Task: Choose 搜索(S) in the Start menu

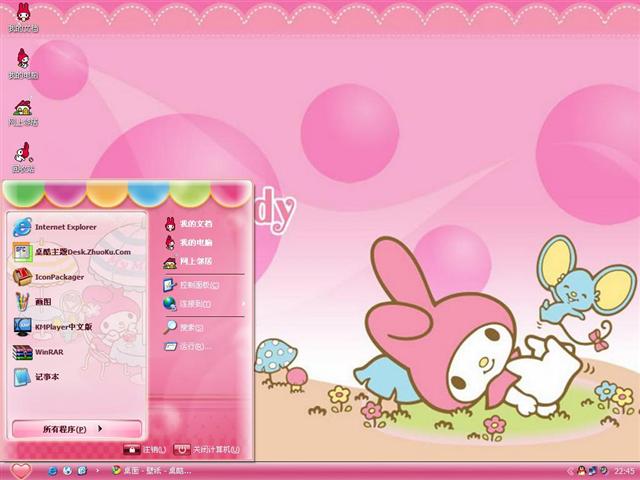Action: click(192, 327)
